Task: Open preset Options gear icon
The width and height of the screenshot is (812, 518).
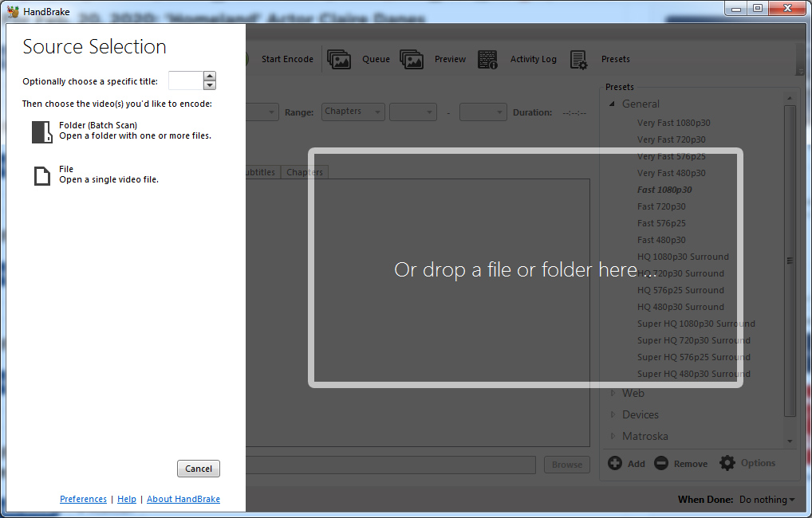Action: click(727, 462)
